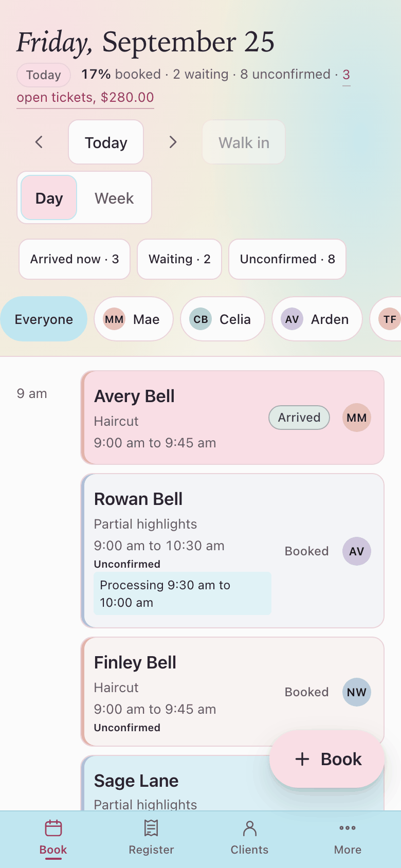
Task: Go to next day with right chevron
Action: 173,142
